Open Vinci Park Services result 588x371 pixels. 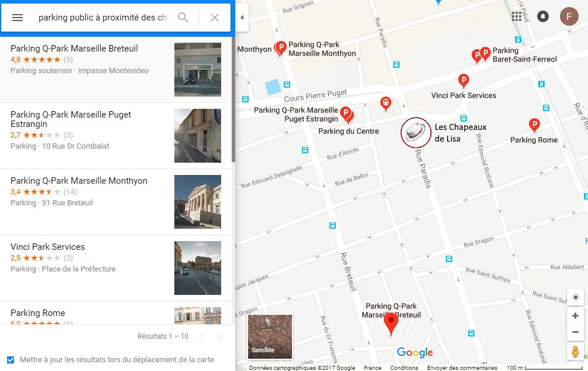tap(116, 268)
